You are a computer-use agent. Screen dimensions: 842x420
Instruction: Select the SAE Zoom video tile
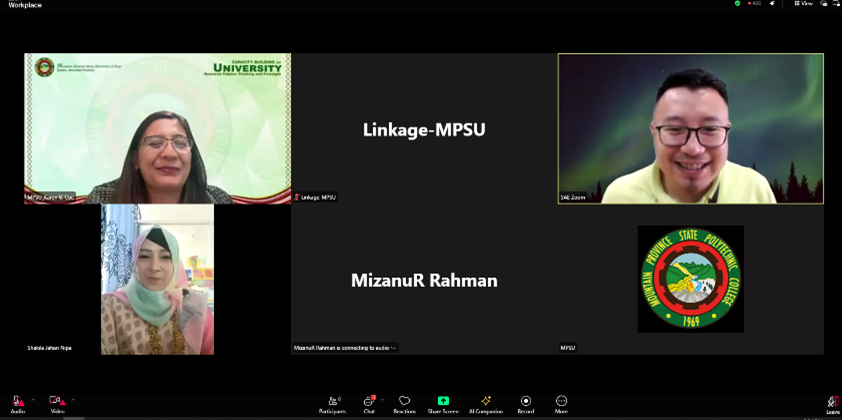[x=690, y=128]
